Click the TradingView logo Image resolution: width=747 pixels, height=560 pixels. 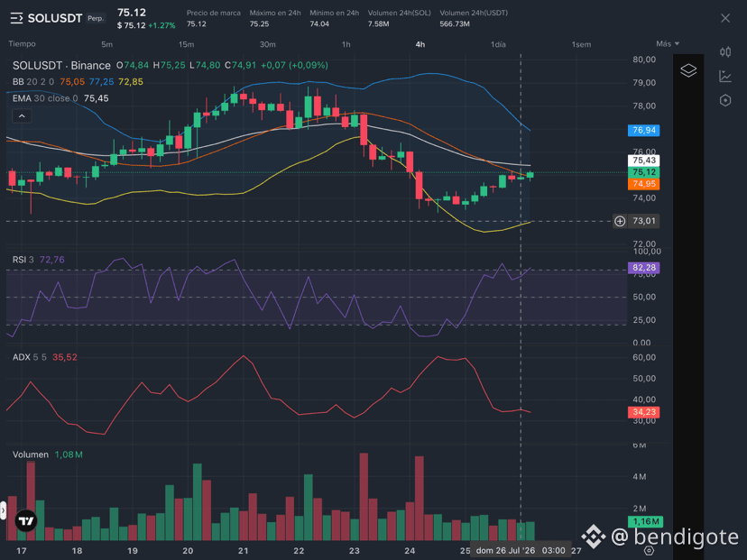click(26, 520)
